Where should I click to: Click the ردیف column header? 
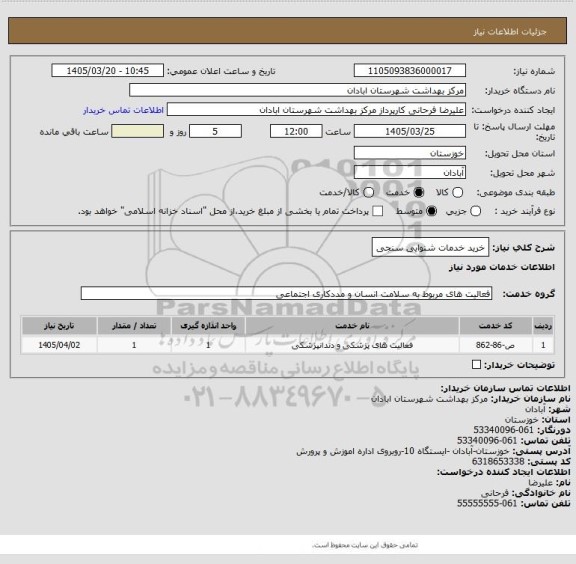point(543,326)
